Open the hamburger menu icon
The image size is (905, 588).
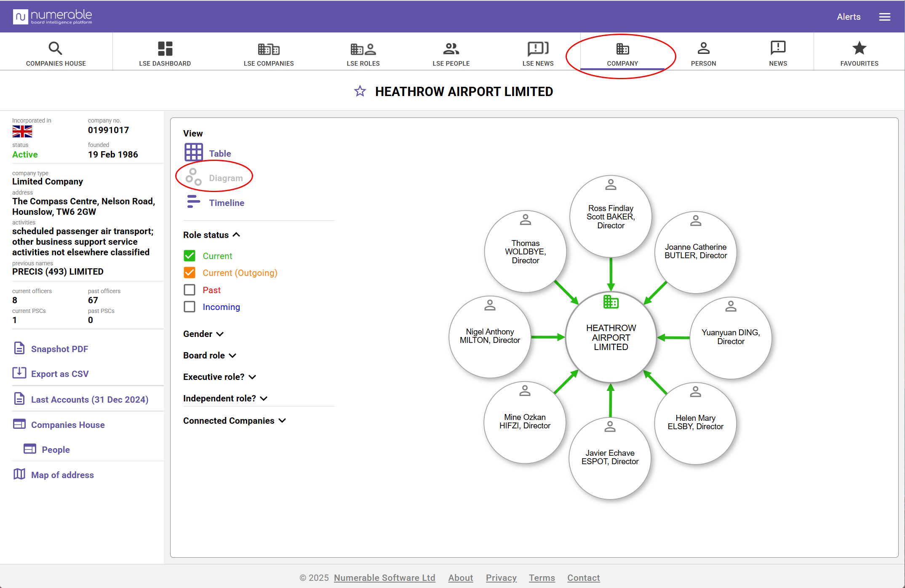pos(884,17)
